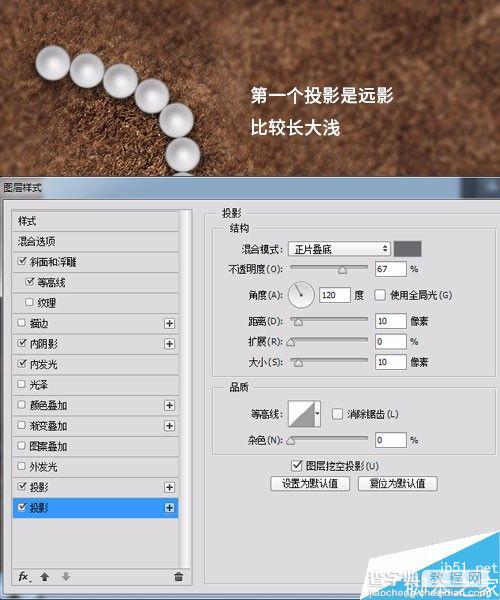Open the fx add-style menu icon

tap(24, 577)
